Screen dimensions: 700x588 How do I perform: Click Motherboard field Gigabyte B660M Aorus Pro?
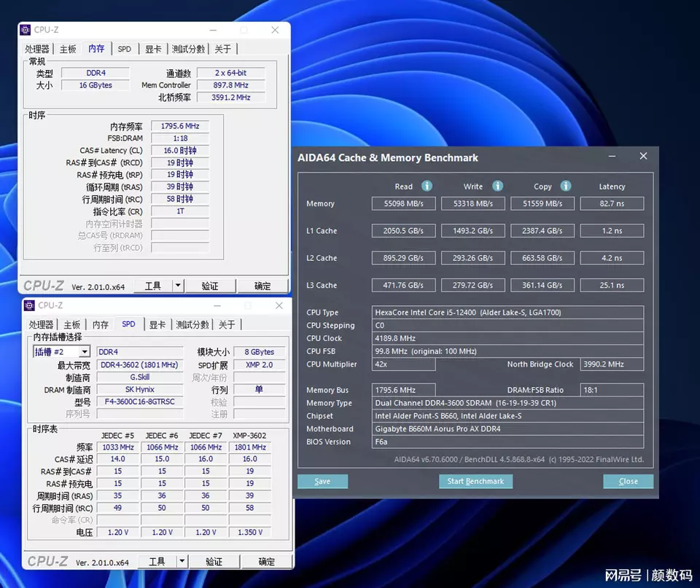coord(507,428)
